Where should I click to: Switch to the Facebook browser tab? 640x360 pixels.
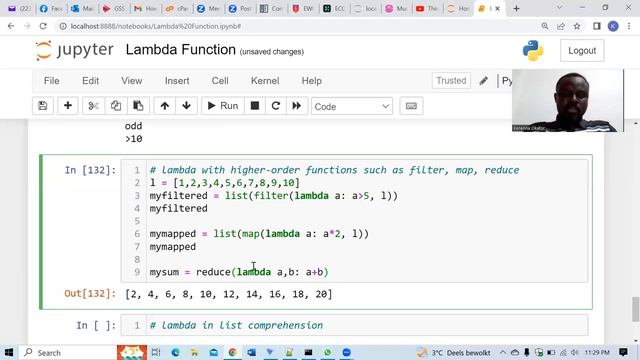click(x=51, y=8)
